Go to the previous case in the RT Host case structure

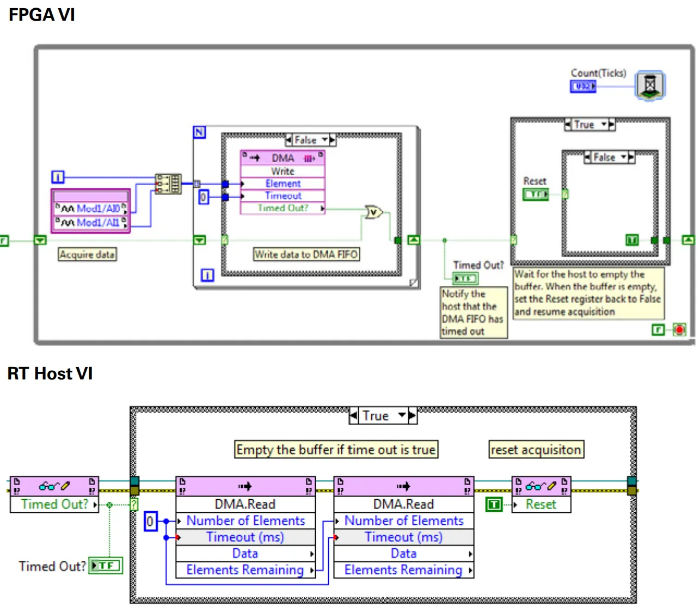point(354,416)
